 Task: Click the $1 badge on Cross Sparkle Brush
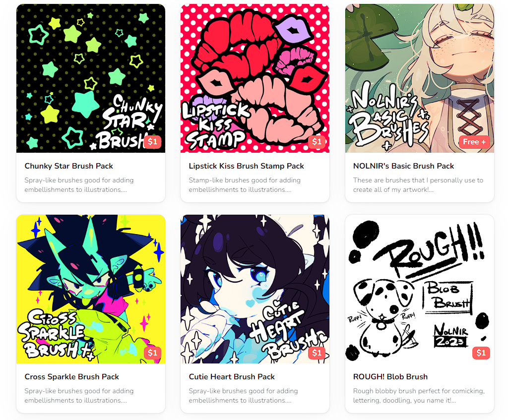coord(153,353)
